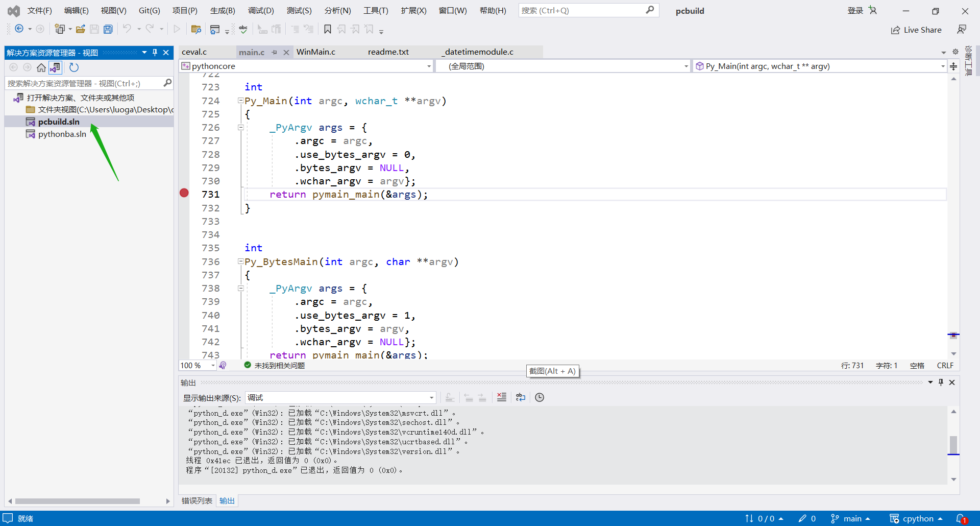Refresh the Solution Explorer
The width and height of the screenshot is (980, 526).
click(x=74, y=67)
